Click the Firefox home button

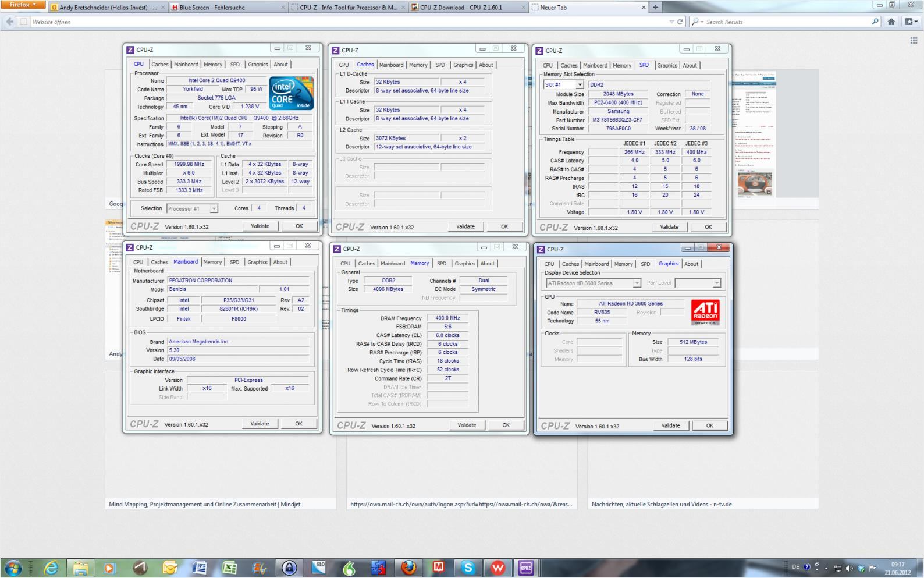tap(891, 22)
